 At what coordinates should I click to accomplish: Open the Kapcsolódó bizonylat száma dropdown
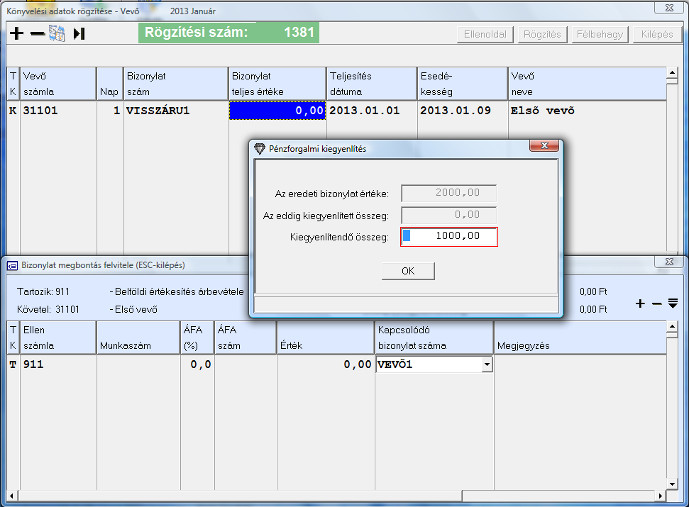tap(486, 366)
